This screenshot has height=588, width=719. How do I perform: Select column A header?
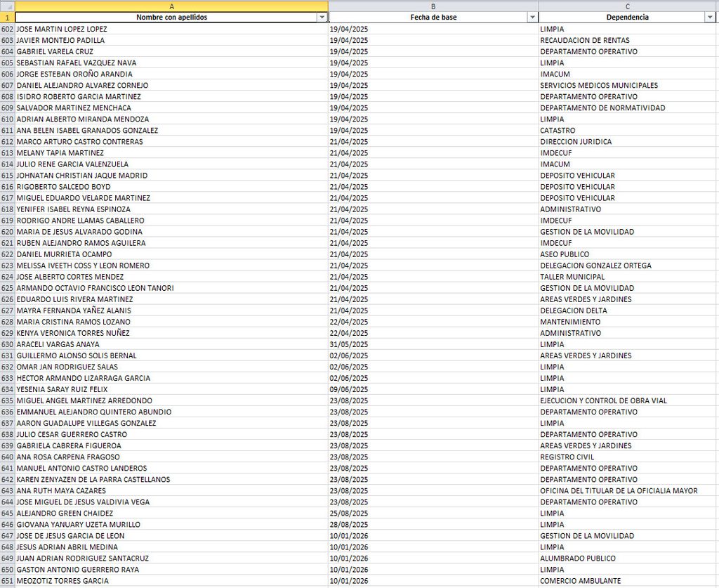(x=171, y=6)
